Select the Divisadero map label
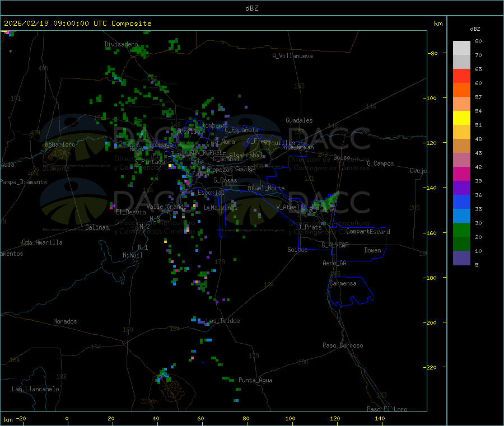504x426 pixels. [x=121, y=44]
